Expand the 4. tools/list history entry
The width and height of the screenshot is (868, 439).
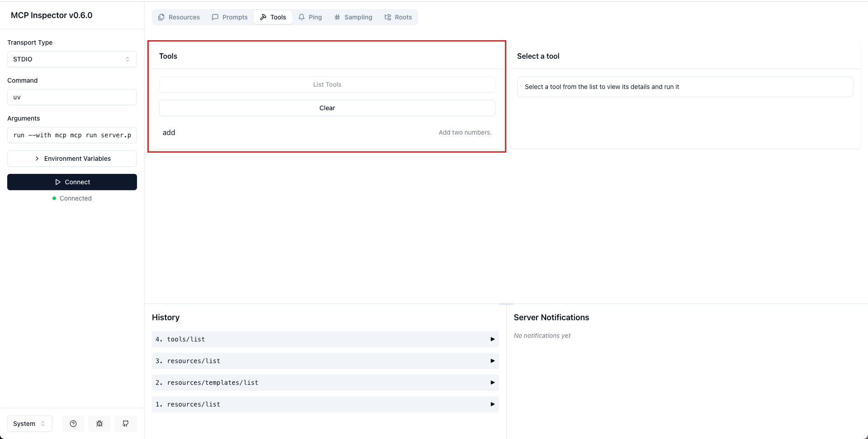click(325, 339)
